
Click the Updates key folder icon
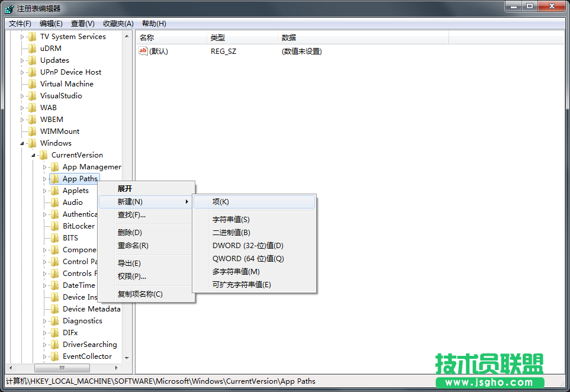(33, 60)
